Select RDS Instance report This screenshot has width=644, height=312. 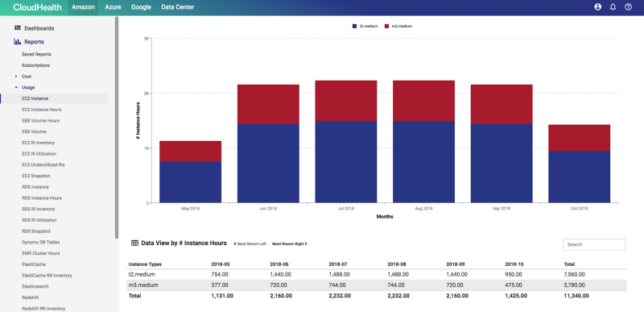click(35, 187)
